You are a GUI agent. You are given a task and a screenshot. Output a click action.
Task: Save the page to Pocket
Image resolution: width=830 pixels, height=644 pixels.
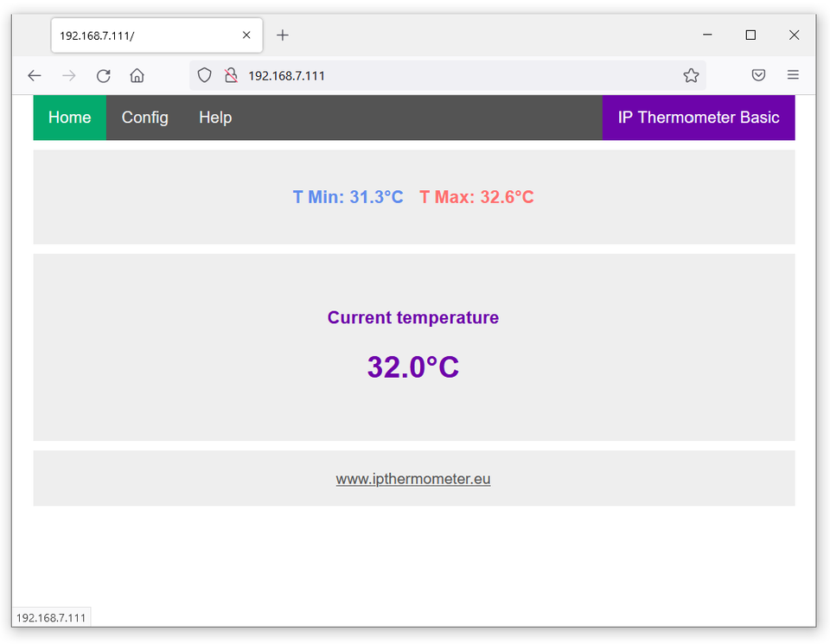coord(758,75)
